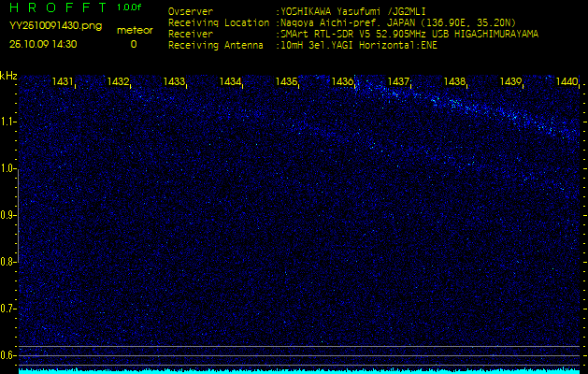Viewport: 588px width, 374px height.
Task: Select the 1437 time marker
Action: (x=399, y=82)
